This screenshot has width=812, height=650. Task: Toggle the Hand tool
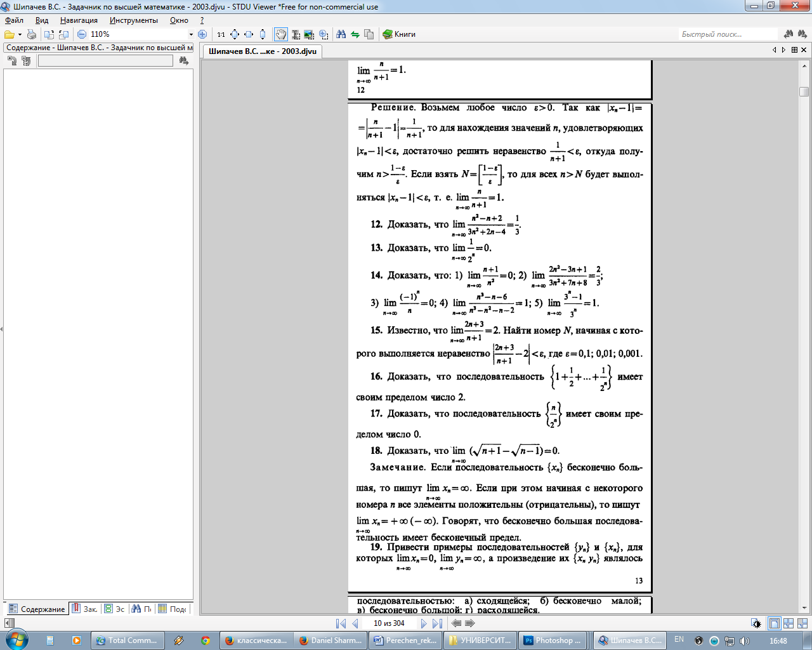[x=280, y=34]
